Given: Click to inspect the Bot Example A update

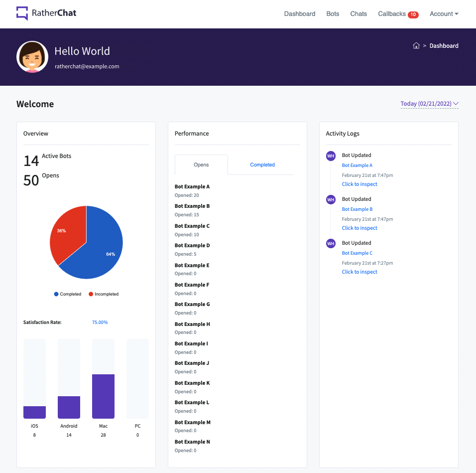Looking at the screenshot, I should tap(359, 184).
